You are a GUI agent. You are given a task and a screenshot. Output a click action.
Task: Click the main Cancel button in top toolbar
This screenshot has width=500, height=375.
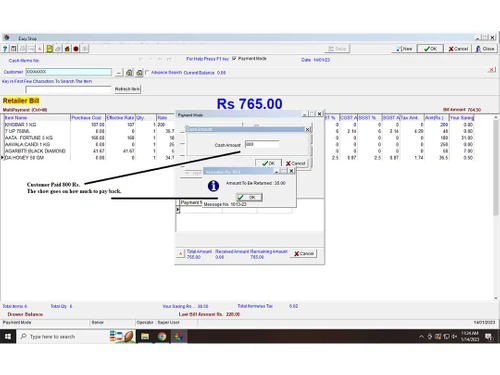[458, 49]
